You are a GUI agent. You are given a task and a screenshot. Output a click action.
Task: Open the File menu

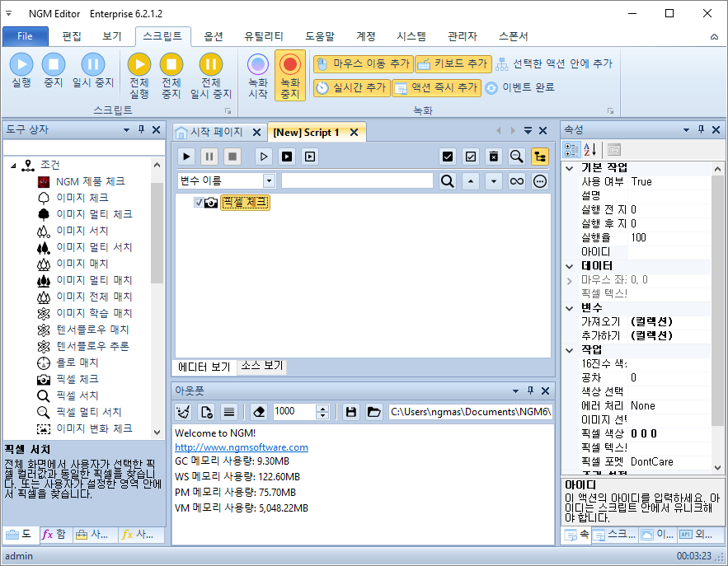pyautogui.click(x=25, y=36)
